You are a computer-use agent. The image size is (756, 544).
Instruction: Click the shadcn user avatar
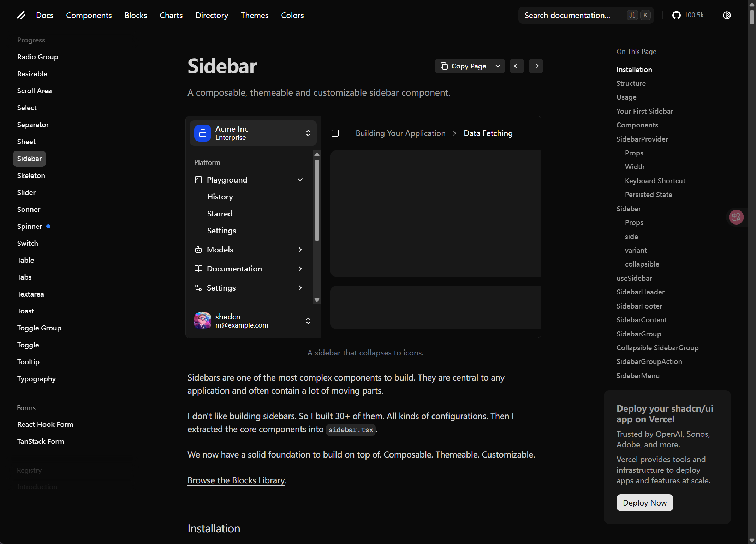[x=202, y=321]
